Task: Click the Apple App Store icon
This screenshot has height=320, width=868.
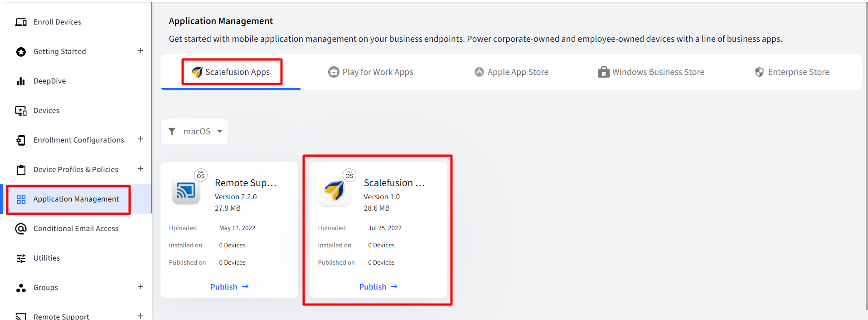Action: [x=479, y=72]
